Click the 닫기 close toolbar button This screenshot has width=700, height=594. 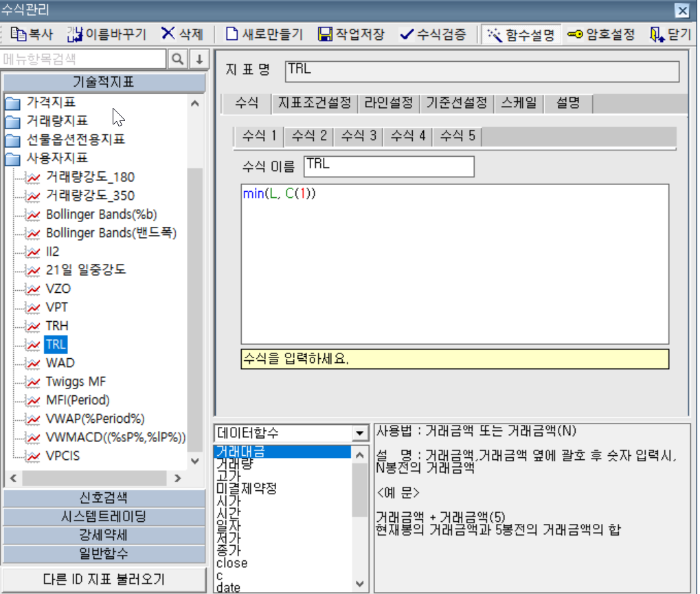[670, 34]
